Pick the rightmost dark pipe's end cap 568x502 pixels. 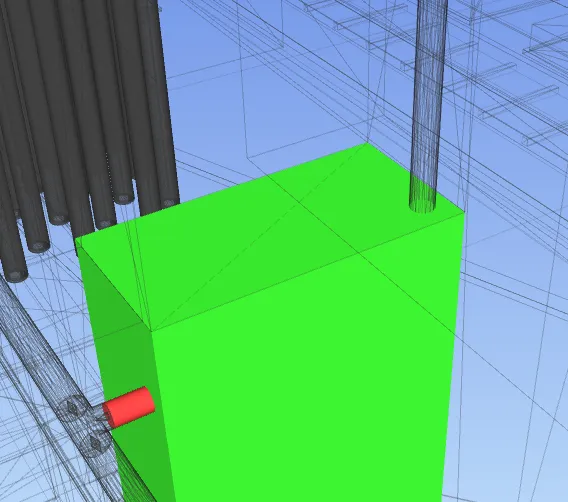(x=169, y=203)
